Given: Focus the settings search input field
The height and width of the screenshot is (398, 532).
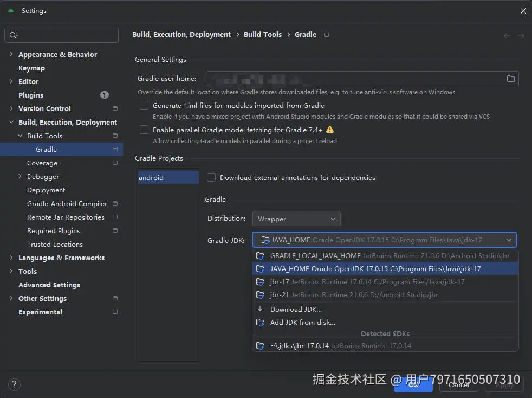Looking at the screenshot, I should click(61, 35).
